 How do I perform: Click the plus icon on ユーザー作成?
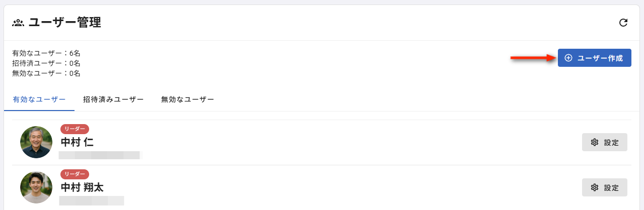(x=568, y=58)
